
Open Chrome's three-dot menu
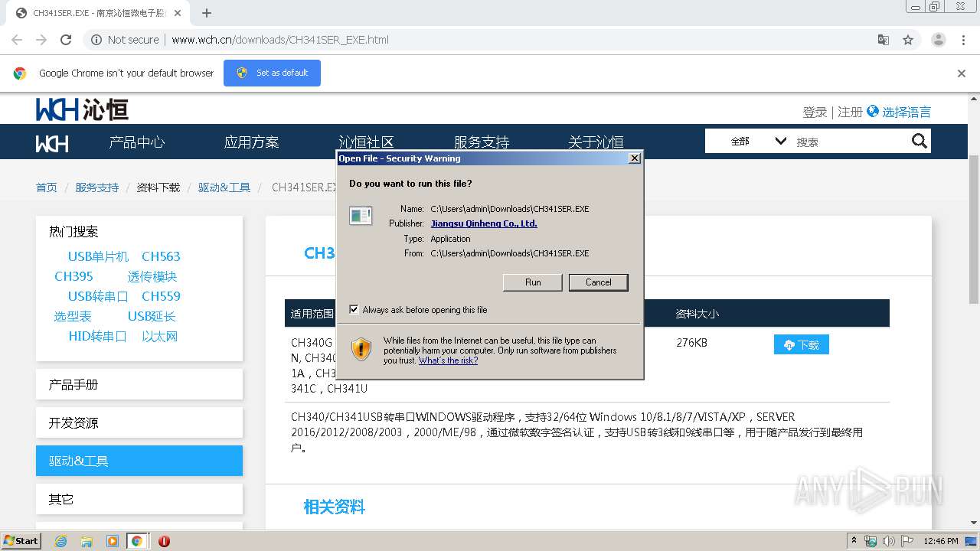[x=963, y=40]
